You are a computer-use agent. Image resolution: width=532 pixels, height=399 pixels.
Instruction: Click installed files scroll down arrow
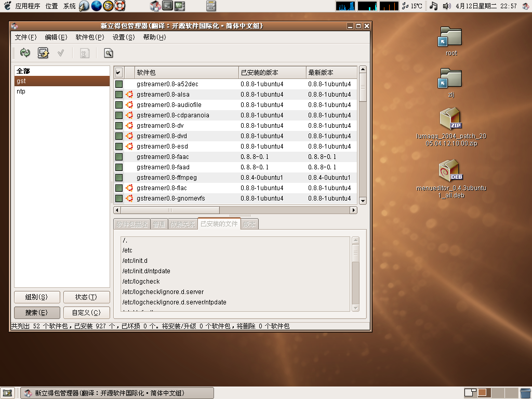pos(355,308)
